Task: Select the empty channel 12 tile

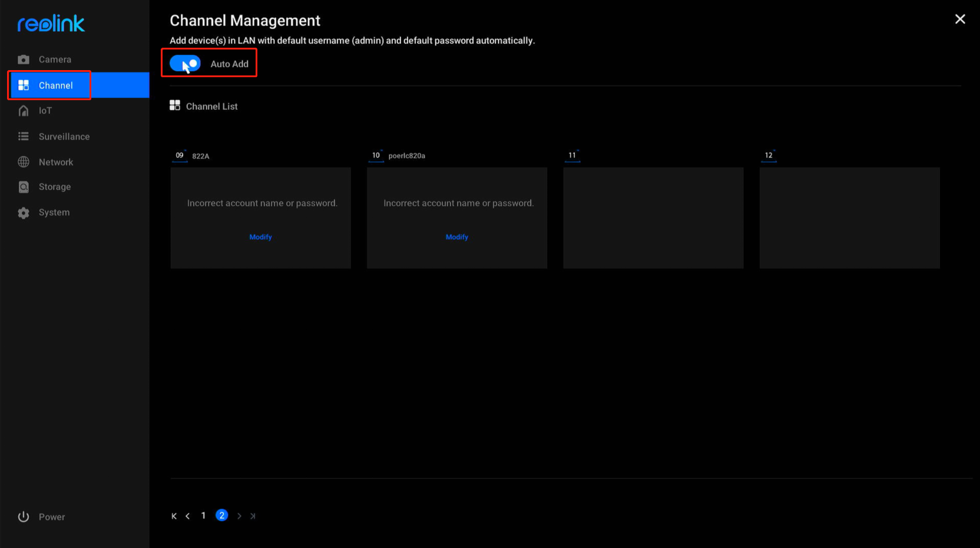Action: click(x=850, y=218)
